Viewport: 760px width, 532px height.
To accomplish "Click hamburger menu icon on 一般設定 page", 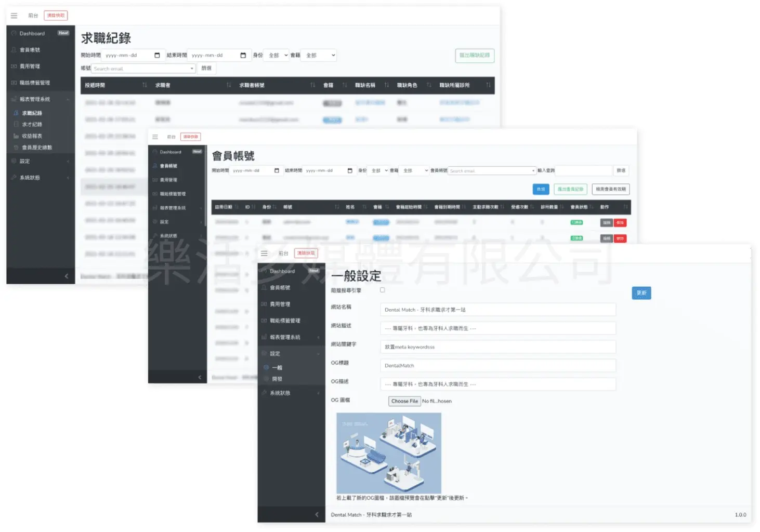I will coord(264,253).
